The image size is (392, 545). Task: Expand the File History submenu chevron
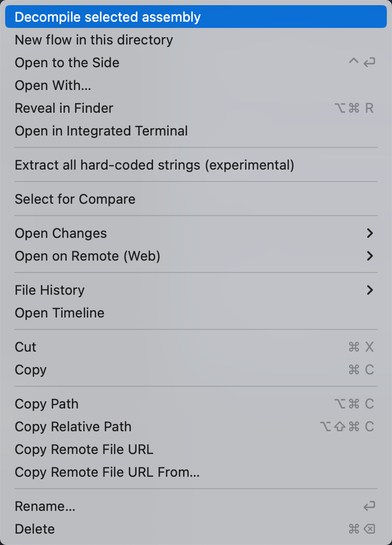point(369,290)
